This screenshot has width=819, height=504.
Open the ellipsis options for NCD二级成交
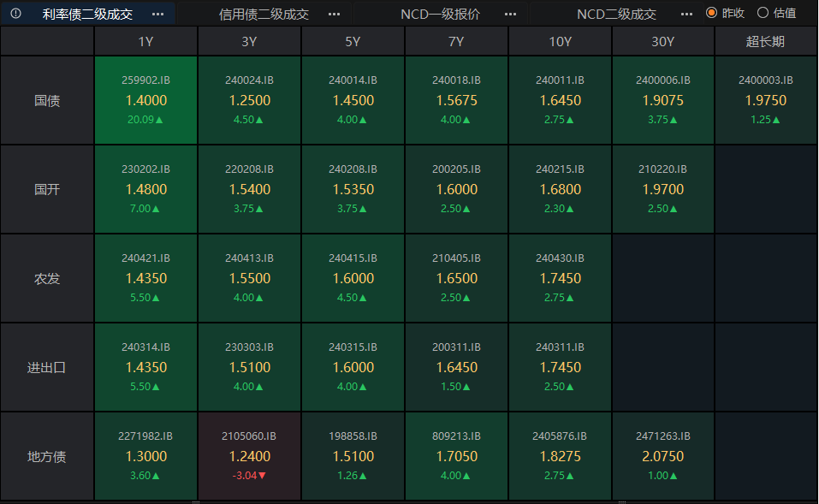686,14
